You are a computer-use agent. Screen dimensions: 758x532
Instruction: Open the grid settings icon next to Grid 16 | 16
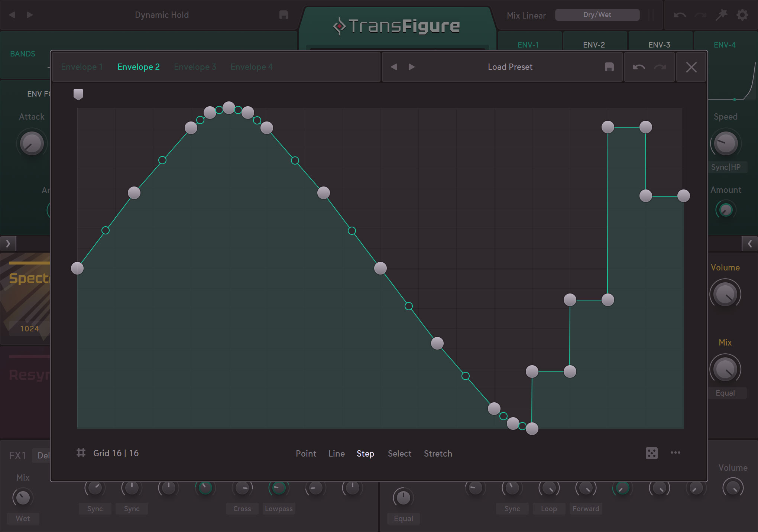pos(81,453)
